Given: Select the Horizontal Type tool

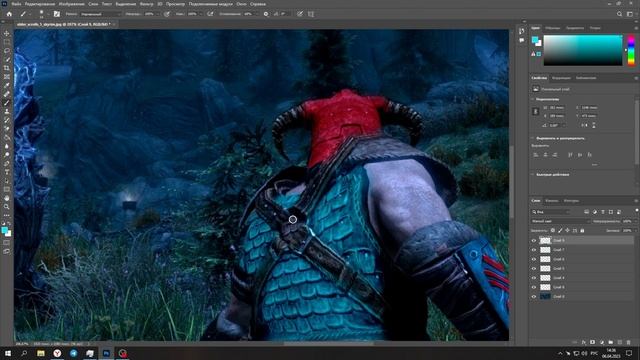Looking at the screenshot, I should (7, 172).
